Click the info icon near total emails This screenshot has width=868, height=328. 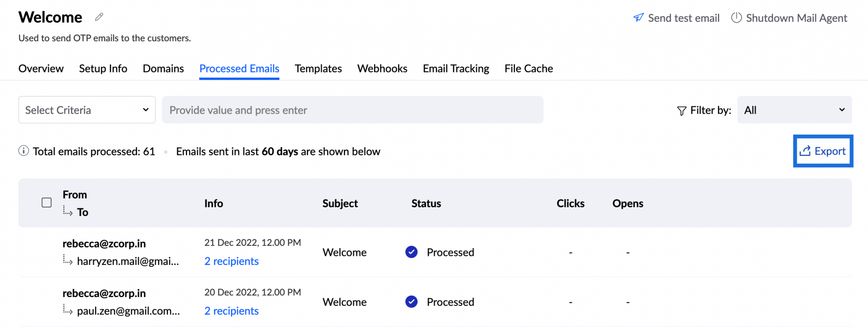pos(23,151)
